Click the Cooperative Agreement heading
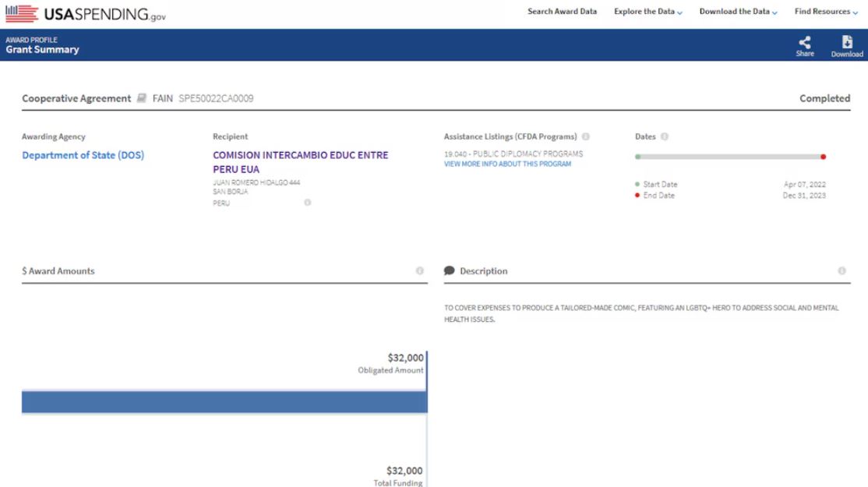Viewport: 868px width, 487px height. 76,98
